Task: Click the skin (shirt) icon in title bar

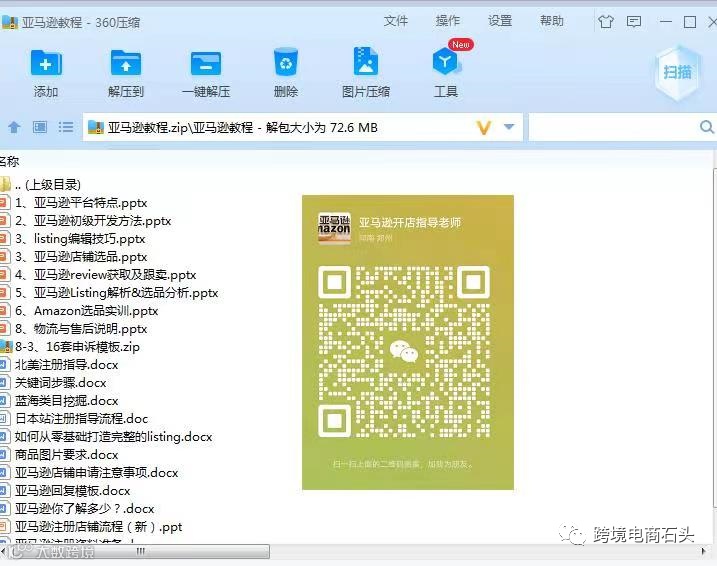Action: tap(606, 21)
